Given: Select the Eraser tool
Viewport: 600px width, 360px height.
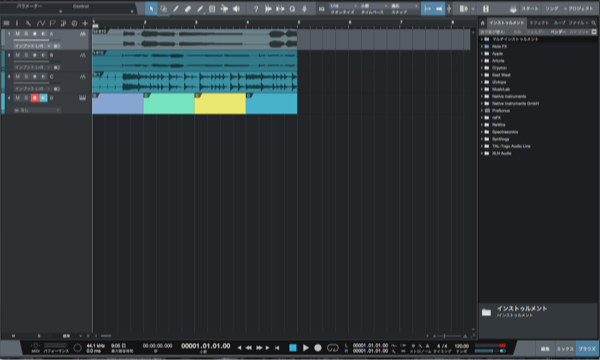Looking at the screenshot, I should (x=188, y=8).
